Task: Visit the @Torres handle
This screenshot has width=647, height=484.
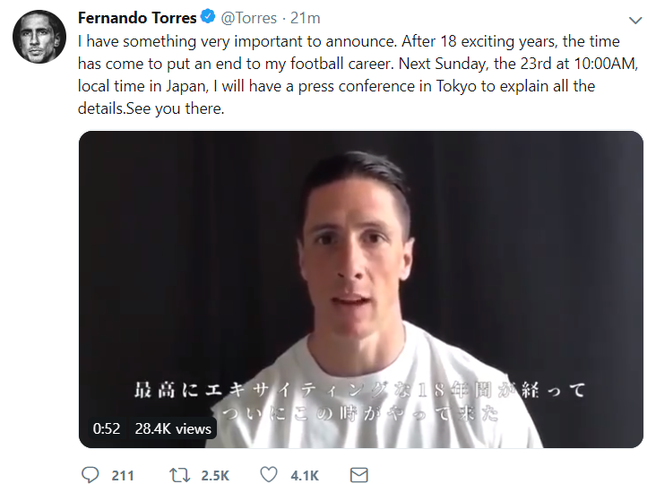Action: pyautogui.click(x=249, y=18)
